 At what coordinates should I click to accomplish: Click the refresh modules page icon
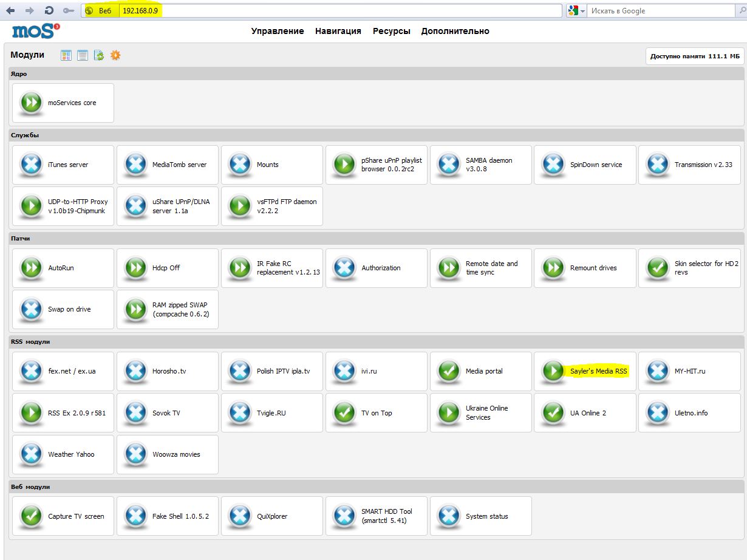point(99,55)
